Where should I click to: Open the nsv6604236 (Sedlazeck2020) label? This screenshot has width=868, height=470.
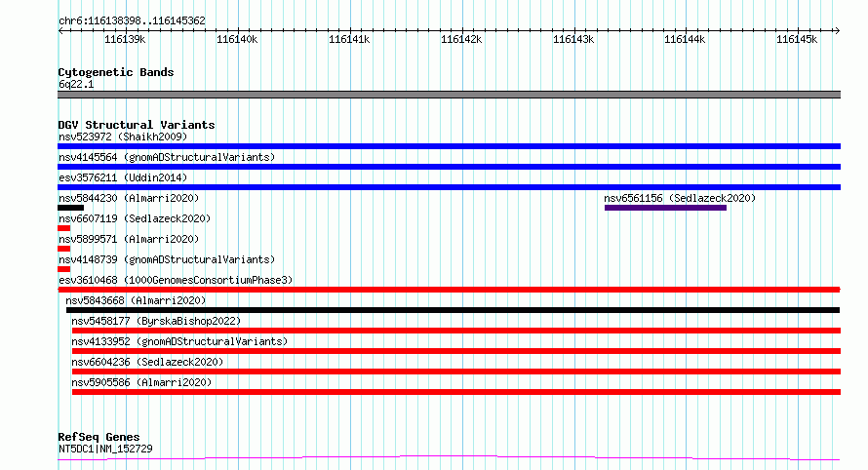(x=147, y=362)
